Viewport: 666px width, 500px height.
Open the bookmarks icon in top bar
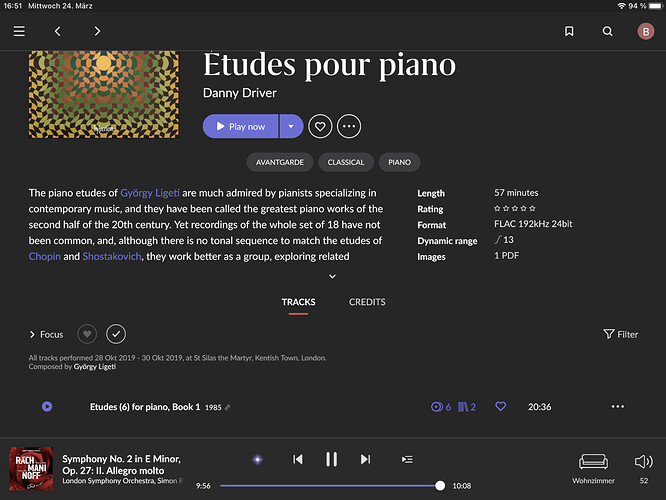(x=569, y=31)
